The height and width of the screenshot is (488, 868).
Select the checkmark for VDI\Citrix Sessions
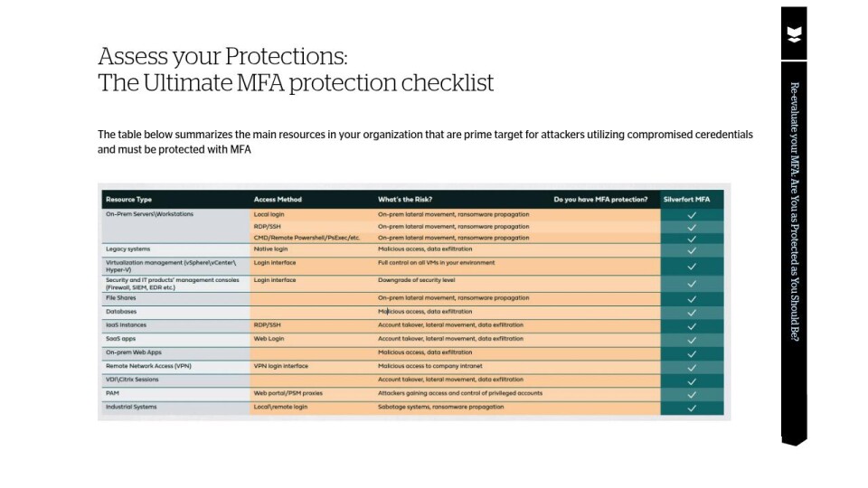point(692,380)
